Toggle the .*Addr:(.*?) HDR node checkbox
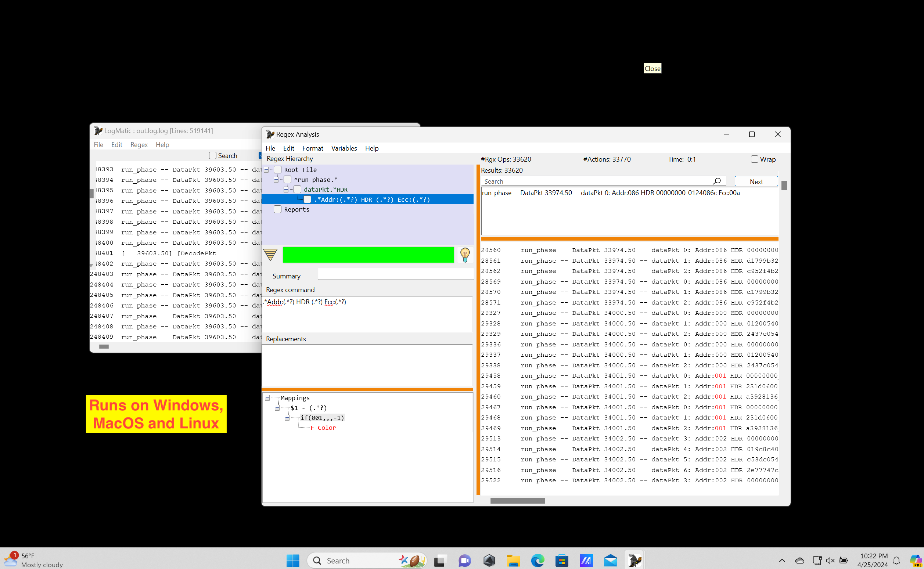Image resolution: width=924 pixels, height=569 pixels. 307,199
